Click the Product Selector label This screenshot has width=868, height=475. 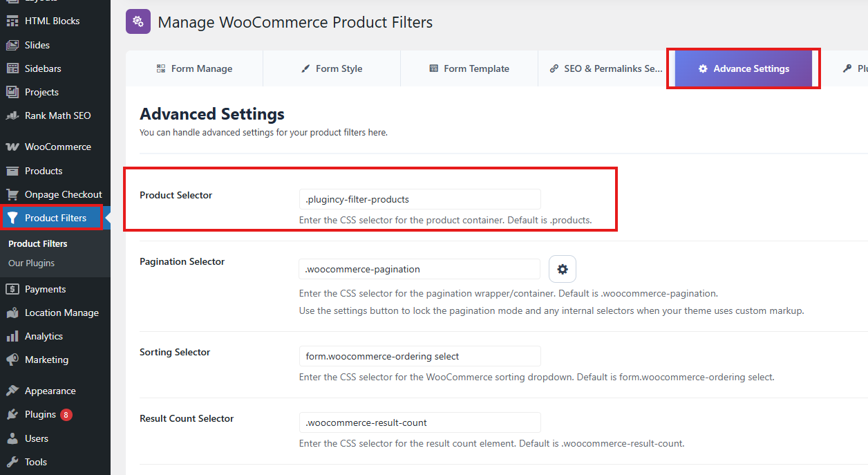[x=176, y=195]
